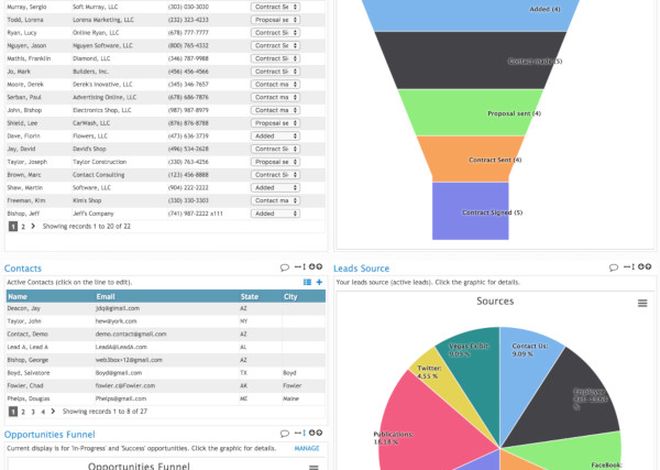The image size is (660, 470).
Task: Open Opportunities Funnel chart hamburger menu
Action: (x=314, y=467)
